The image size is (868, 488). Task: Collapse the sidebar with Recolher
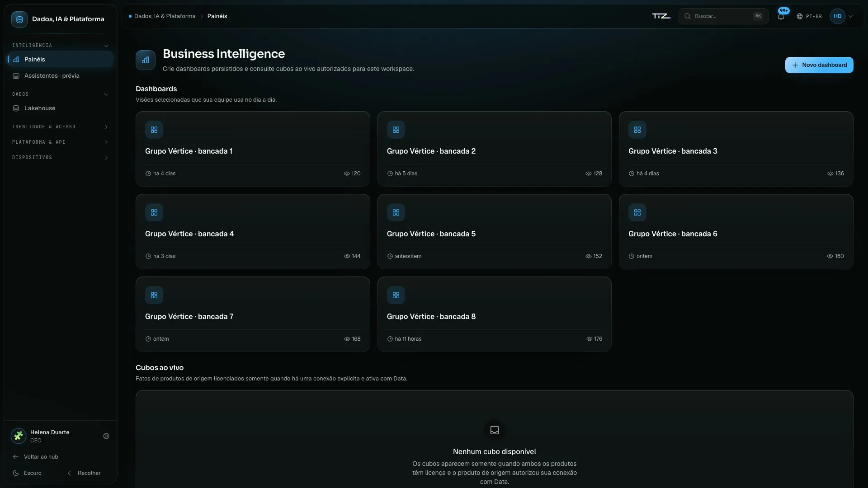(x=84, y=473)
